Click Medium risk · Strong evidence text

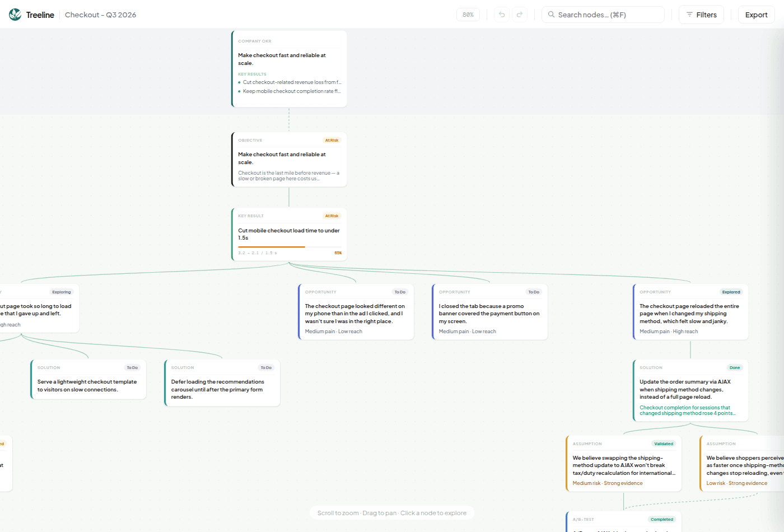pos(608,483)
